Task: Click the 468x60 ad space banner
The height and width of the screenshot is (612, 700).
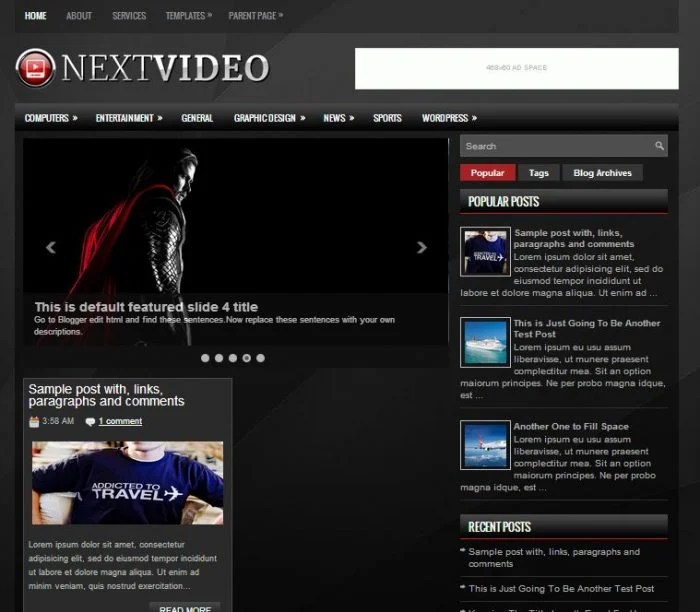Action: pos(517,68)
